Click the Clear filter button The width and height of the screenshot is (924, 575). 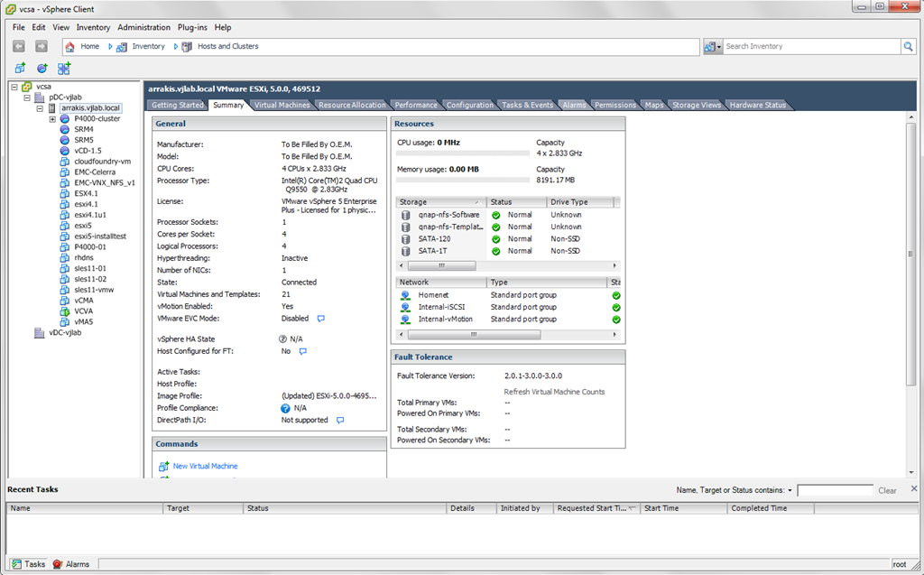[x=887, y=491]
